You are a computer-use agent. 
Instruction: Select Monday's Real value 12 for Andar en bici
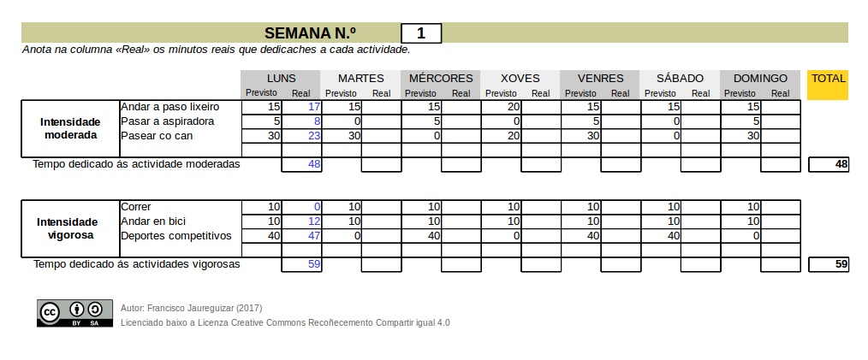301,221
